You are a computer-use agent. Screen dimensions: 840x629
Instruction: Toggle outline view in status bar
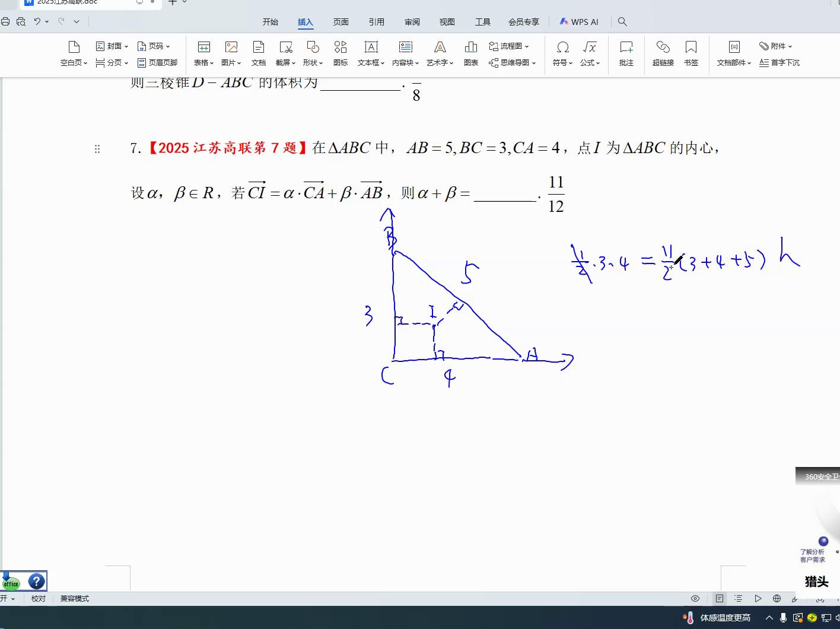coord(738,599)
